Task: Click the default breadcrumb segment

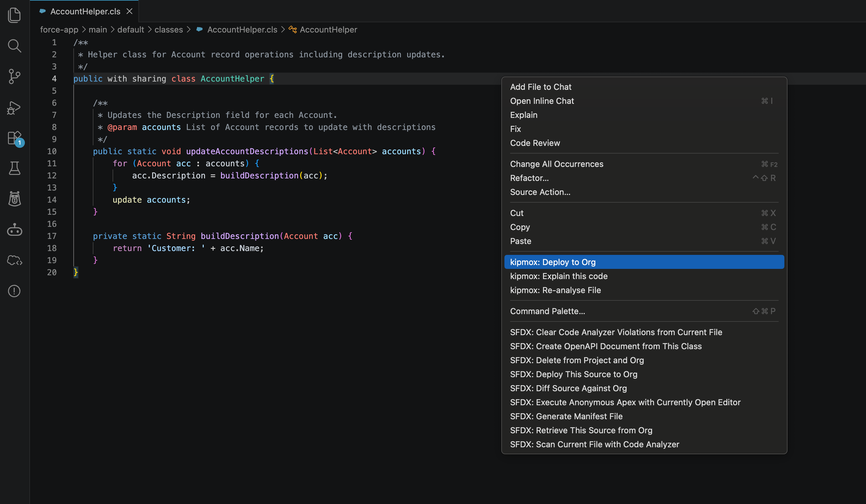Action: click(x=131, y=30)
